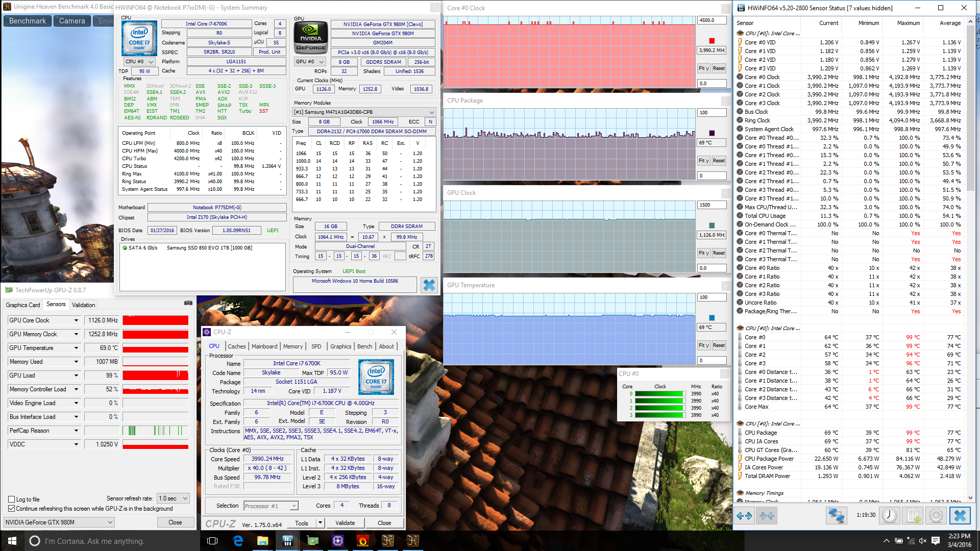
Task: Open the Mainboard tab in CPU-Z
Action: click(264, 346)
